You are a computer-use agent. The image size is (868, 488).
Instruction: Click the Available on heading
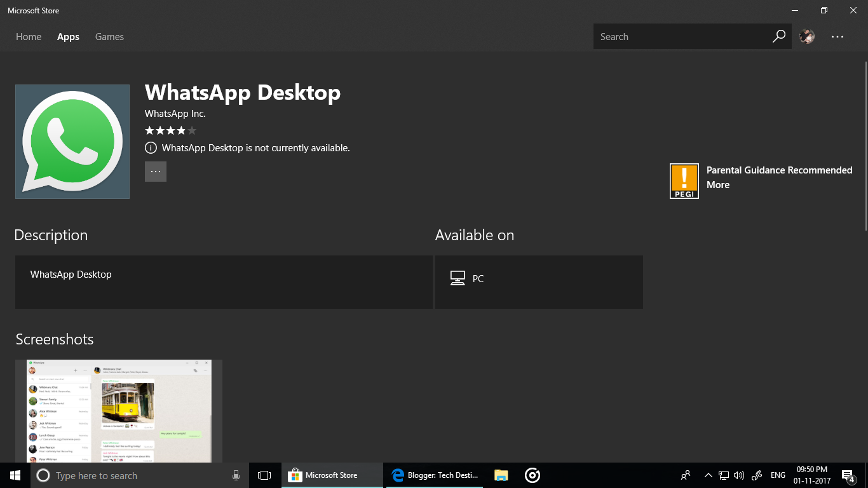coord(475,235)
